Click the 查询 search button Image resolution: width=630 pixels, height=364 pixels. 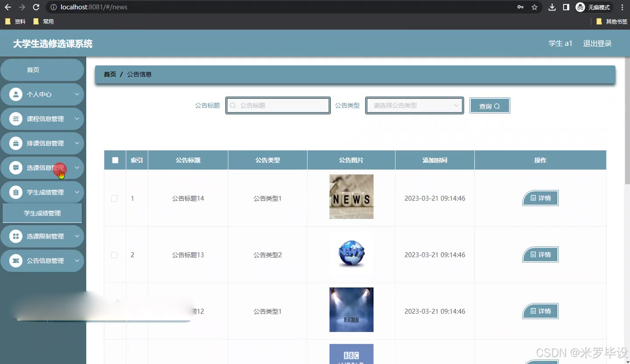[x=490, y=105]
